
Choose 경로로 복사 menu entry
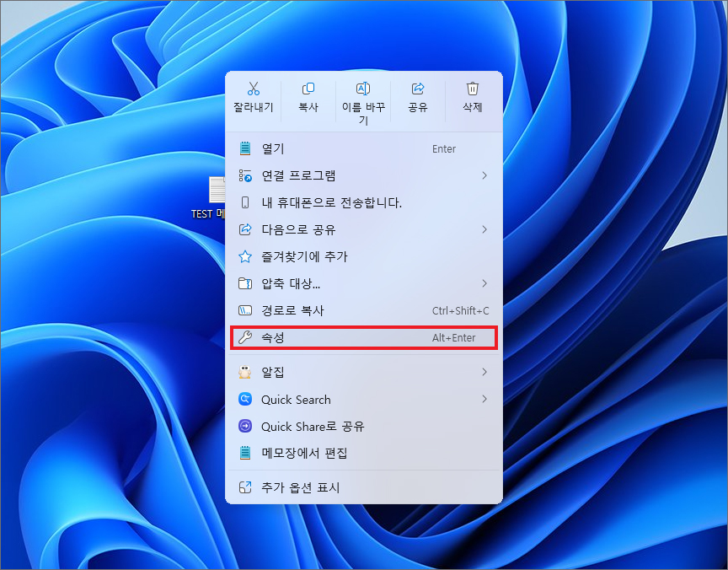363,310
